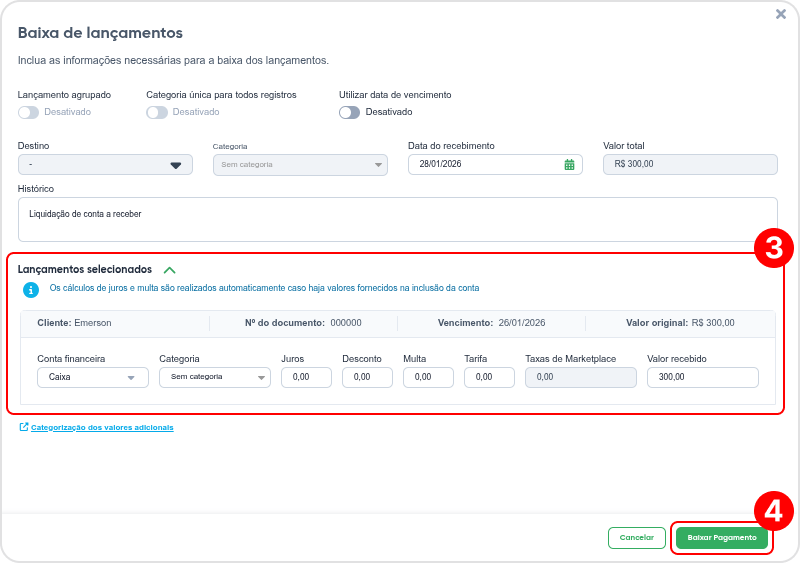Click the Nº do documento 000000 value
Image resolution: width=800 pixels, height=563 pixels.
(346, 323)
